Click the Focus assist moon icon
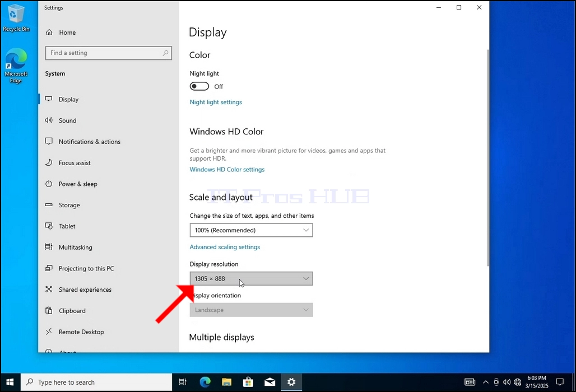This screenshot has width=576, height=392. coord(49,162)
